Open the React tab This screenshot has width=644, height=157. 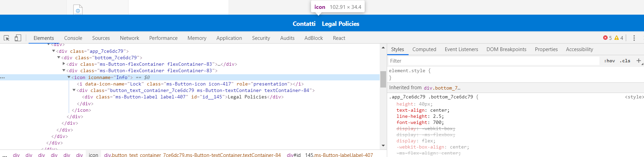point(339,38)
